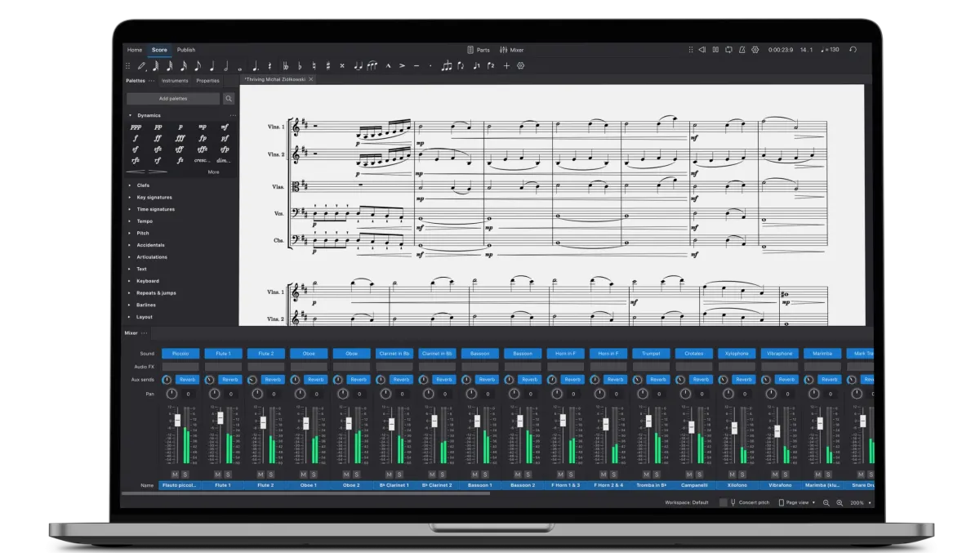
Task: Select augmentation dot in note toolbar
Action: (x=256, y=65)
